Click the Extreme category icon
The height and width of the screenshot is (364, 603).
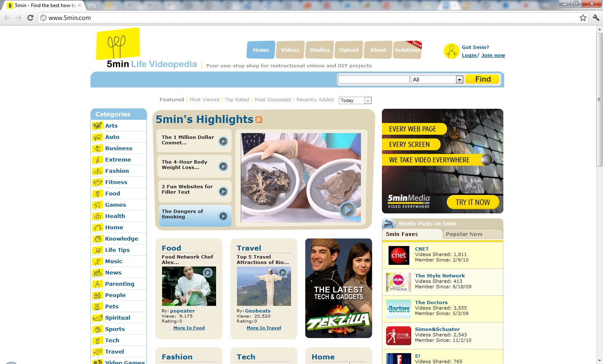(98, 159)
